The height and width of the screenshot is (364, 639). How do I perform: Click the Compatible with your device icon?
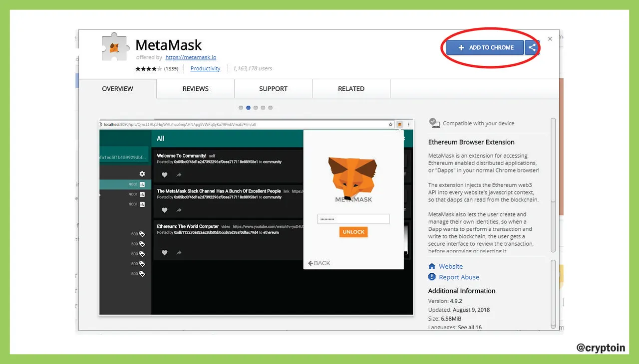434,123
